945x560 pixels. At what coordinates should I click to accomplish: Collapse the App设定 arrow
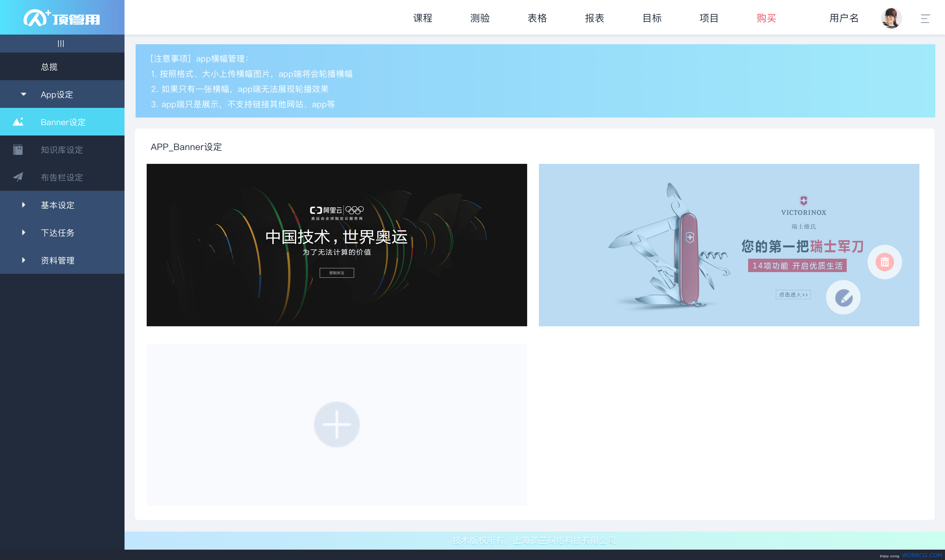[24, 94]
